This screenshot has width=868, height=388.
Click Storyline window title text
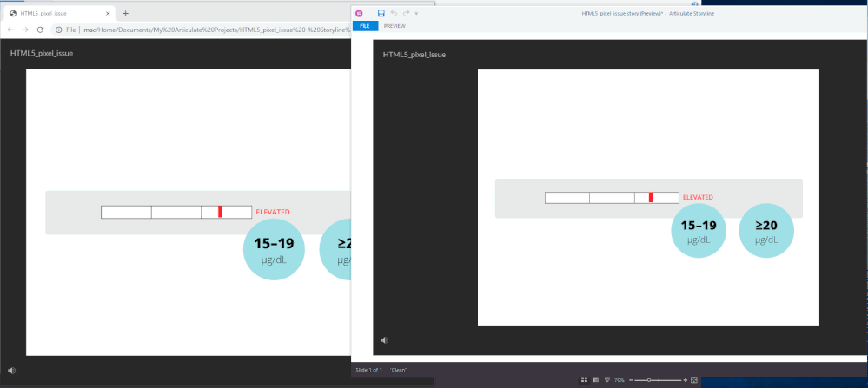tap(647, 13)
